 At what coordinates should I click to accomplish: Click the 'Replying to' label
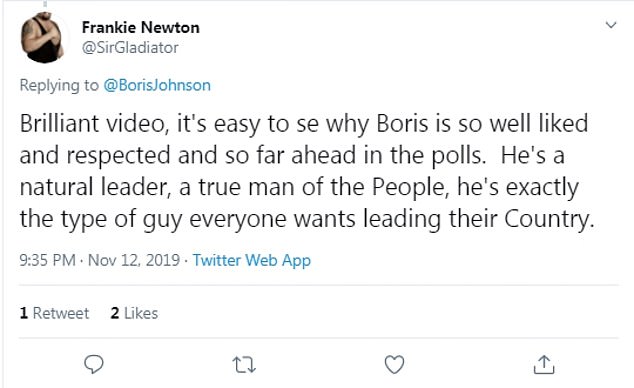[59, 85]
